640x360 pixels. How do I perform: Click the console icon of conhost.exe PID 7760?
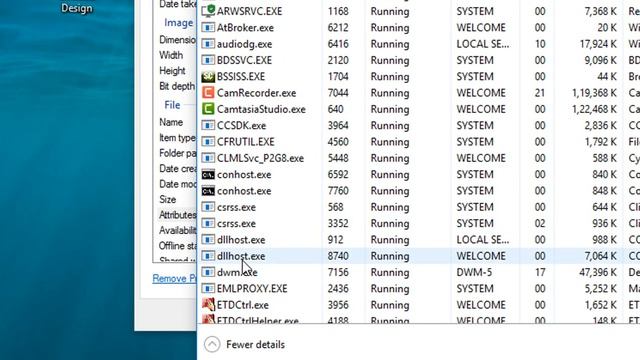[208, 191]
